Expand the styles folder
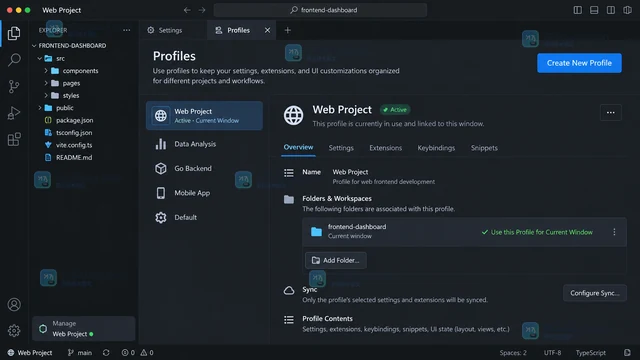This screenshot has height=360, width=640. [46, 96]
